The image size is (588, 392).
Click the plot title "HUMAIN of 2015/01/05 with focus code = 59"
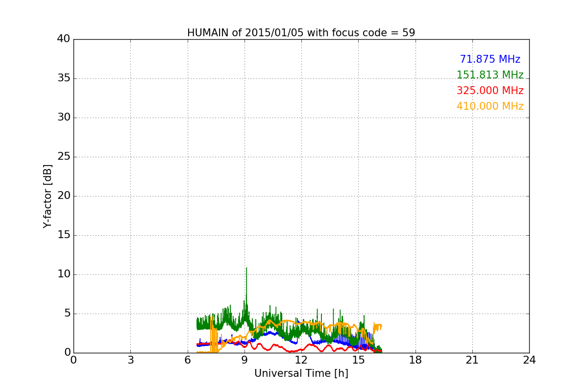tap(301, 33)
